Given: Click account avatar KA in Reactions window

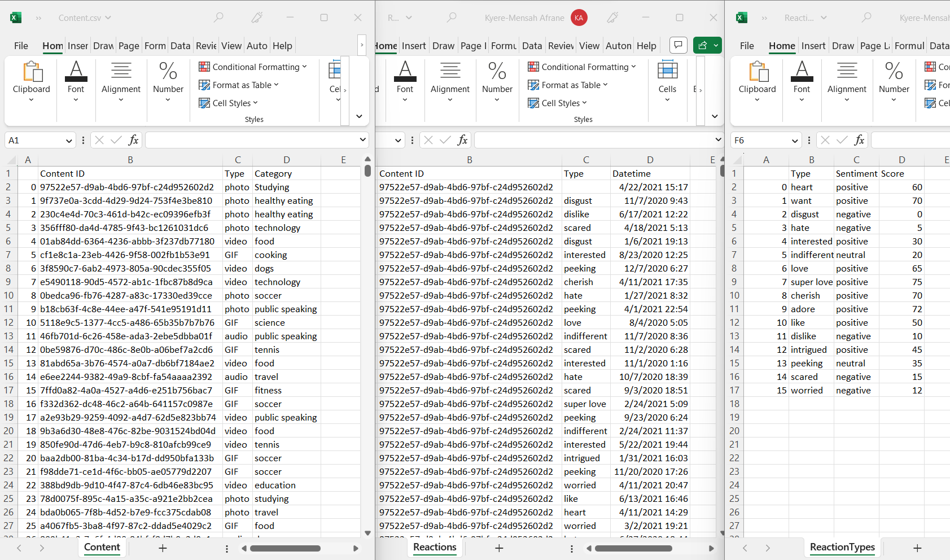Looking at the screenshot, I should tap(579, 17).
